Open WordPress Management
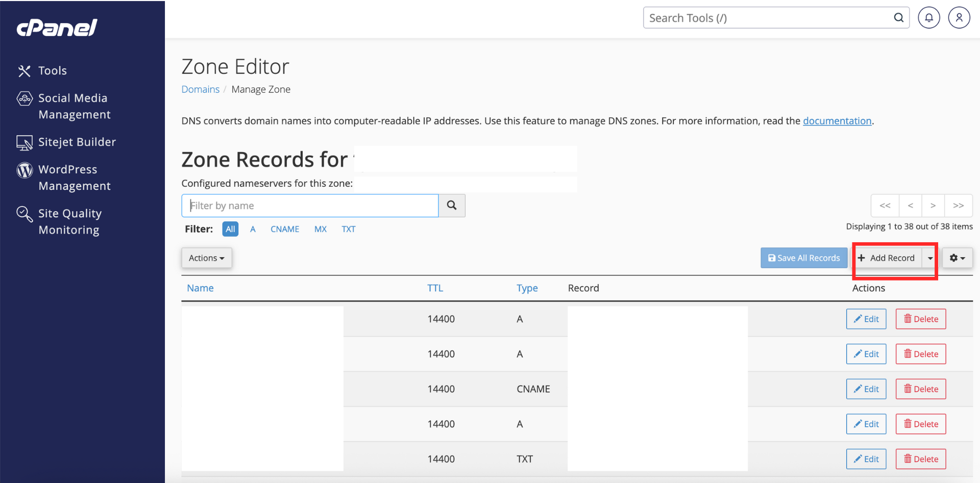Screen dimensions: 980x483 tap(64, 177)
